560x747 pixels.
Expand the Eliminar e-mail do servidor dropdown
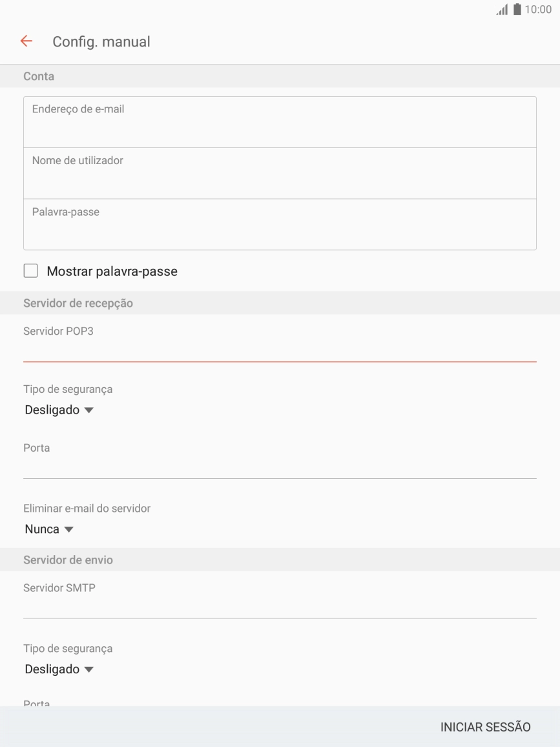point(49,529)
